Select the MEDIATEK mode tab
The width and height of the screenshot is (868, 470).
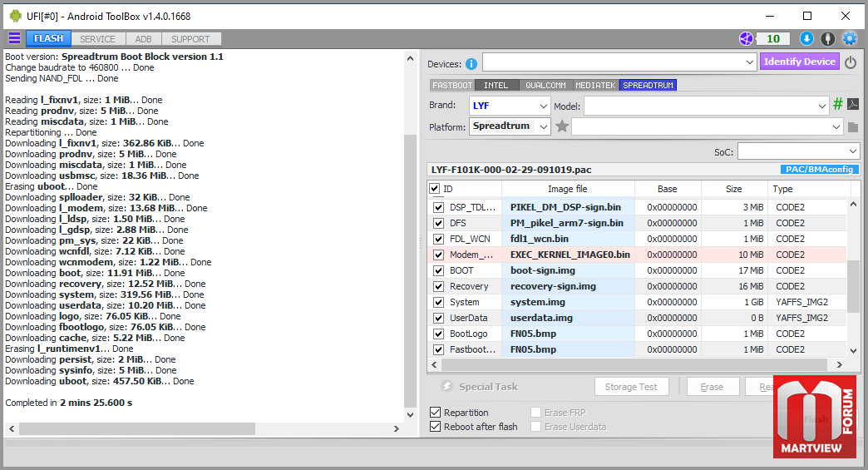pyautogui.click(x=595, y=85)
